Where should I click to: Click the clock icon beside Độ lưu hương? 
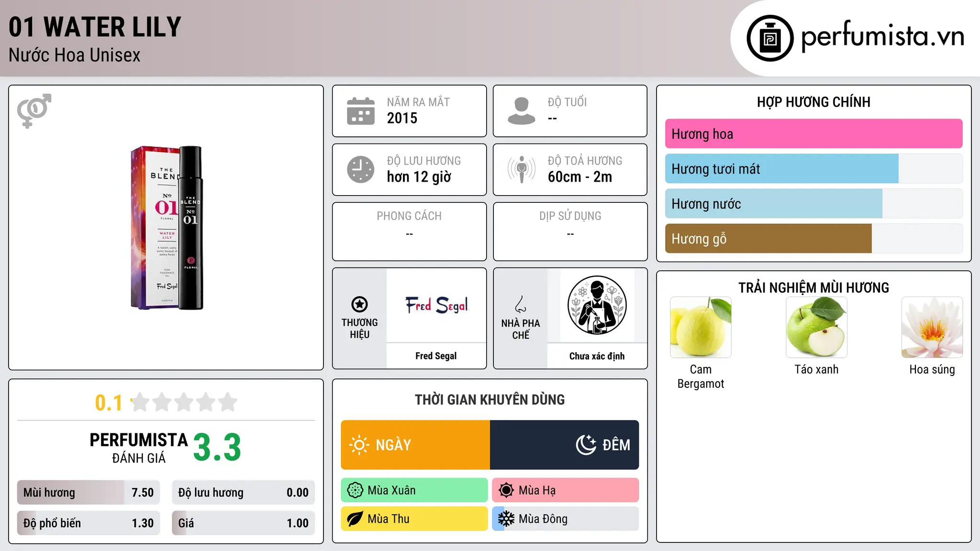pyautogui.click(x=361, y=169)
